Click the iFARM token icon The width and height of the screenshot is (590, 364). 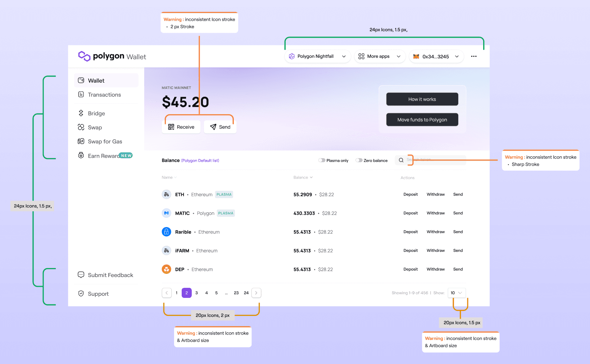tap(166, 250)
